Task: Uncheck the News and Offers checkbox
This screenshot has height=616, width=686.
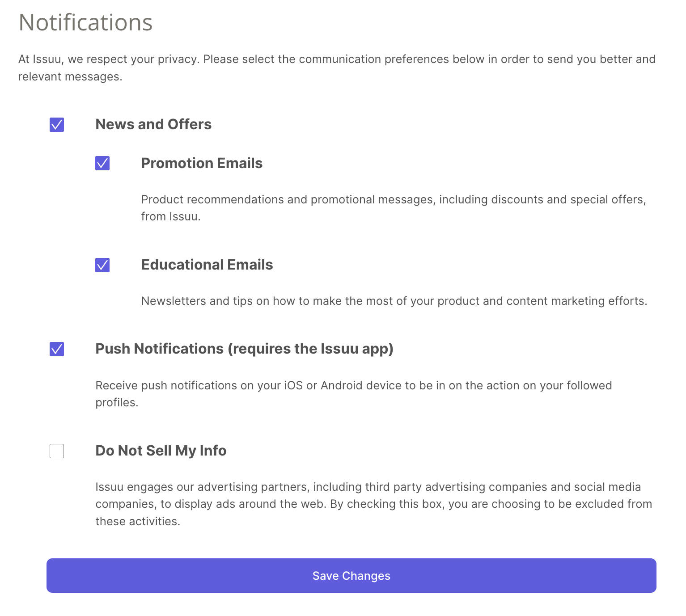Action: 57,125
